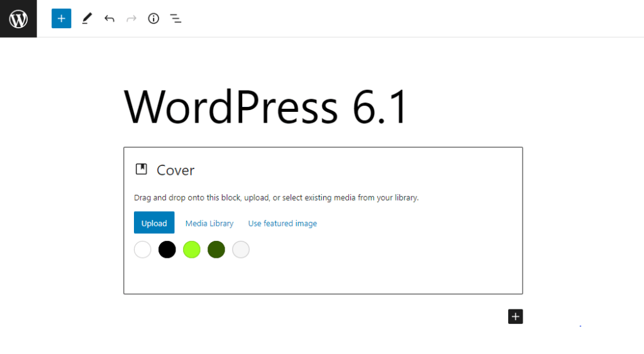Redo the last undone change
The image size is (644, 354).
coord(131,18)
